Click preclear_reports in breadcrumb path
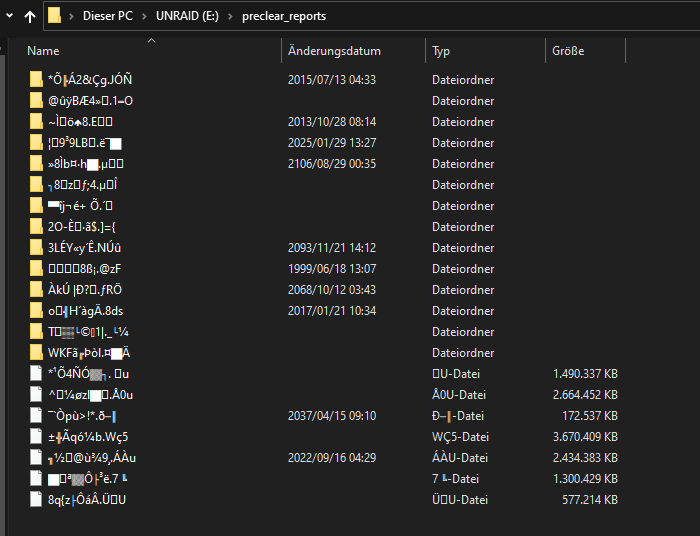The width and height of the screenshot is (700, 536). point(284,16)
